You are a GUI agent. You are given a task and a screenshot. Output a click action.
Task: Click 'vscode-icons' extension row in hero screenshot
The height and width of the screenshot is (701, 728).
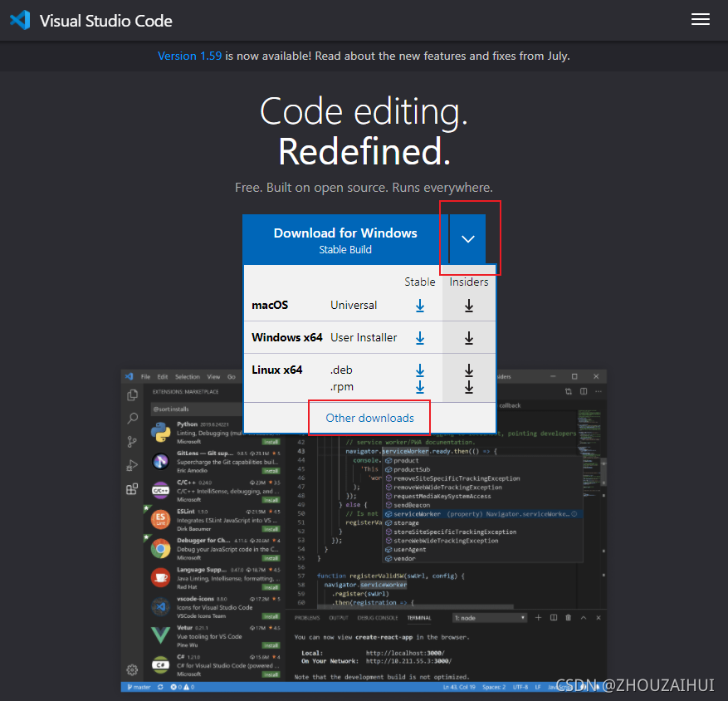click(x=216, y=606)
